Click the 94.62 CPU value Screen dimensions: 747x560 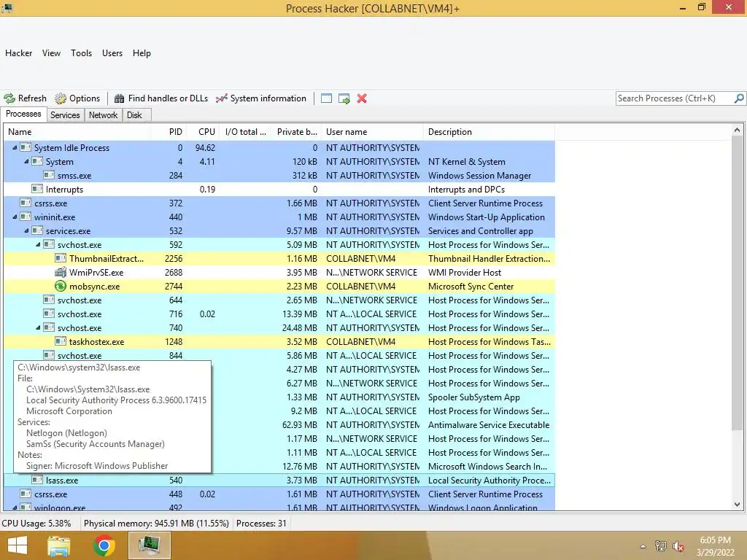pyautogui.click(x=205, y=148)
